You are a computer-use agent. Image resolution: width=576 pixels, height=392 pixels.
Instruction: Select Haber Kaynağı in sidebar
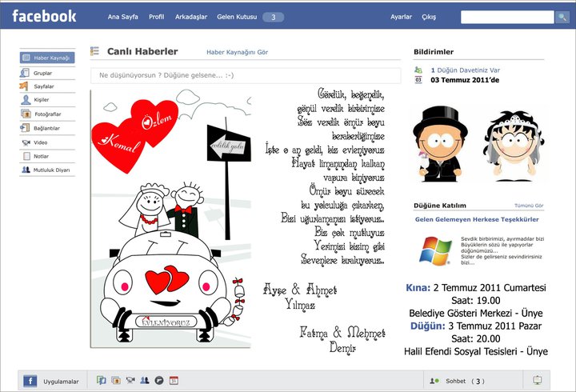[47, 58]
